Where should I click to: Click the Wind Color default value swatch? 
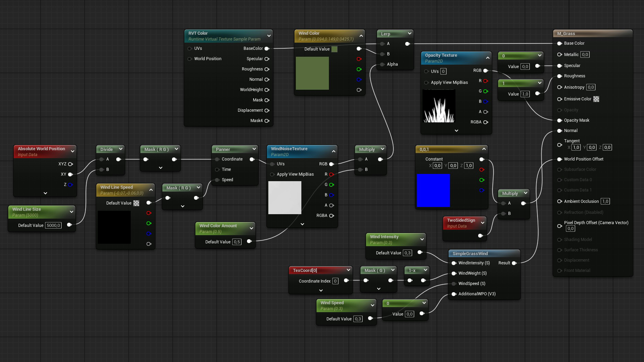(x=335, y=49)
